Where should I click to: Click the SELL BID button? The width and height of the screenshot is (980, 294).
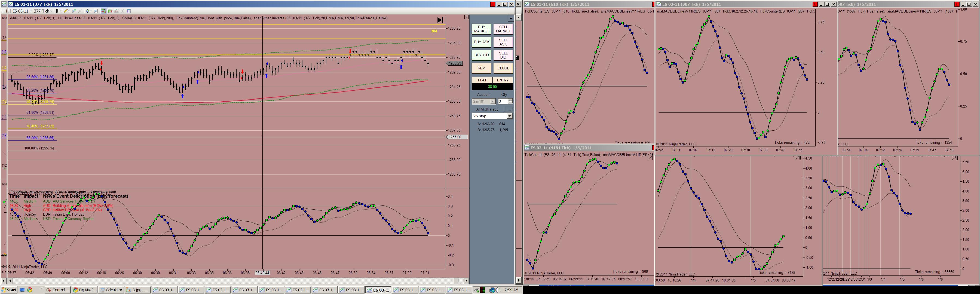503,55
